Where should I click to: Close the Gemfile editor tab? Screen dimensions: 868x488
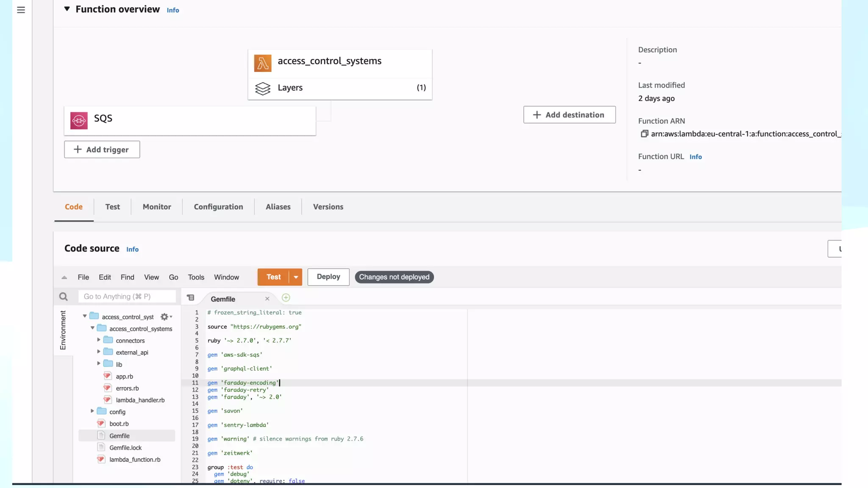267,299
